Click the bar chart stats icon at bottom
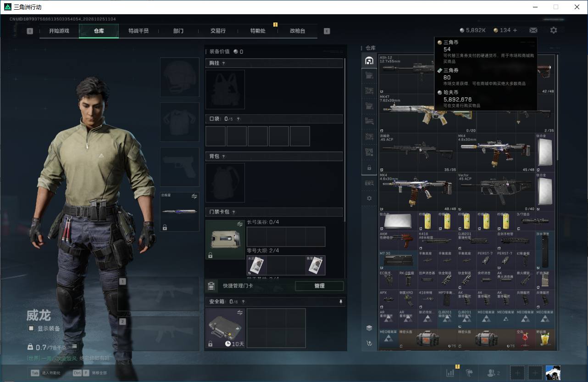The height and width of the screenshot is (382, 588). point(450,373)
